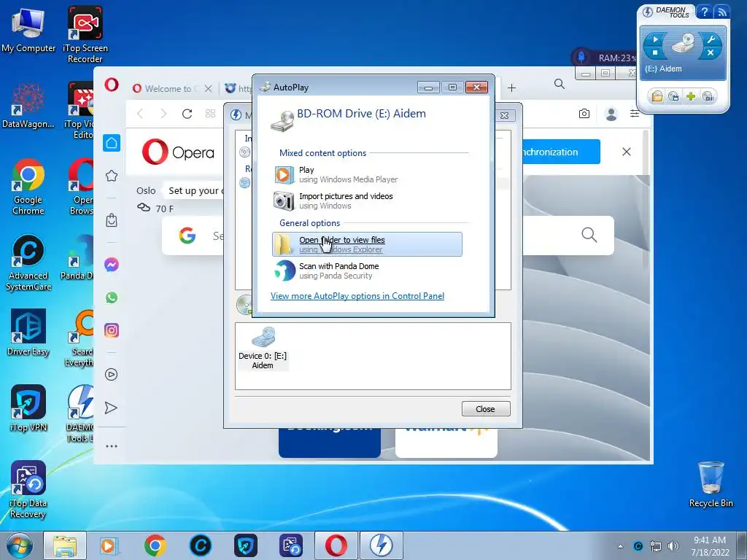Viewport: 747px width, 560px height.
Task: Go back in Opera browser
Action: point(140,113)
